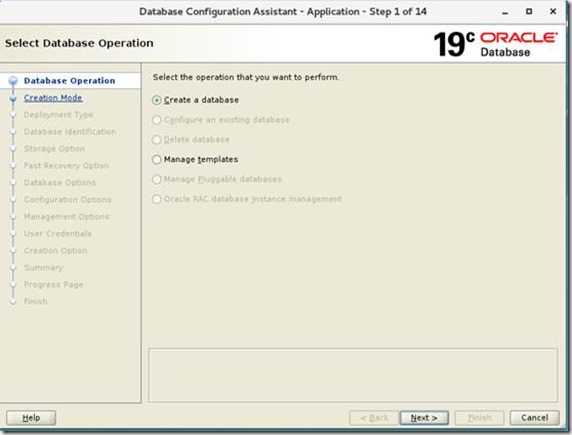Maximize the Database Configuration Assistant window
This screenshot has width=572, height=435.
click(x=529, y=12)
